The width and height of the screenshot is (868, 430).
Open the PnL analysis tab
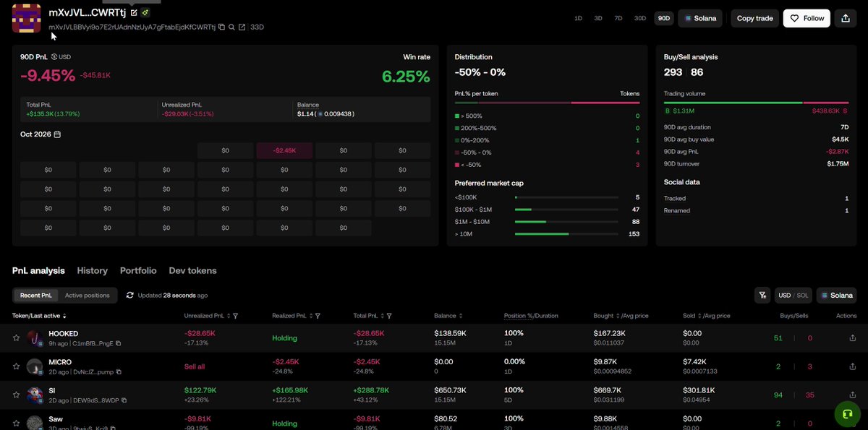coord(38,270)
